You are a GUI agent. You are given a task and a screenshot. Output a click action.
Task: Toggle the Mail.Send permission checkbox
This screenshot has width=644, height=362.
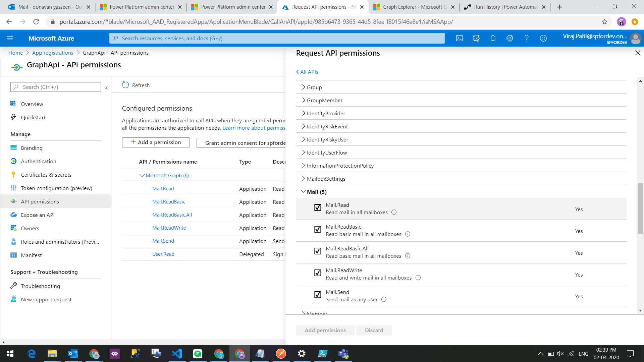[x=317, y=295]
